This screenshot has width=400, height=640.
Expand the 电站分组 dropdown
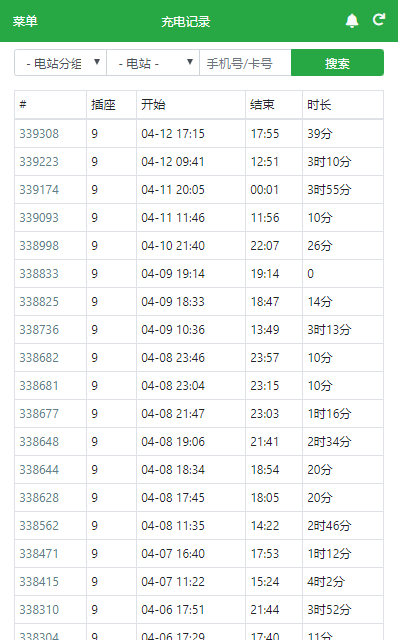coord(60,63)
